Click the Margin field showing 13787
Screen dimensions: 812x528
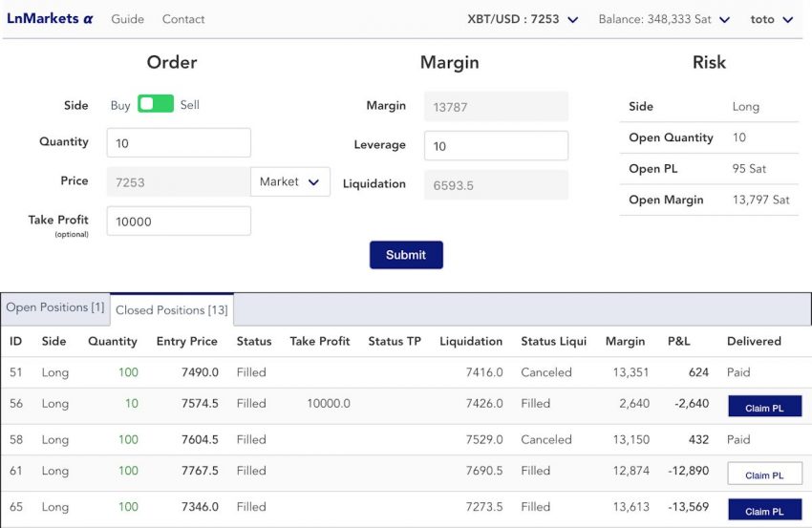point(496,106)
